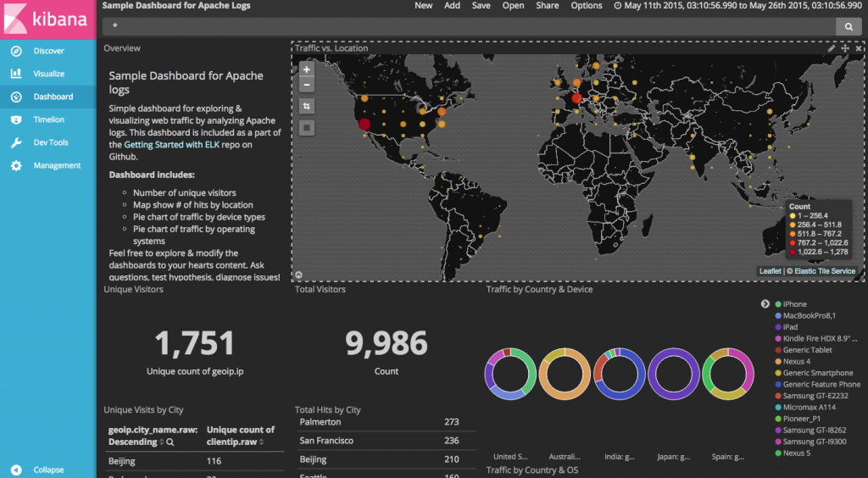Click Generic Smartphone legend entry
Screen dimensions: 868x478
[x=814, y=373]
